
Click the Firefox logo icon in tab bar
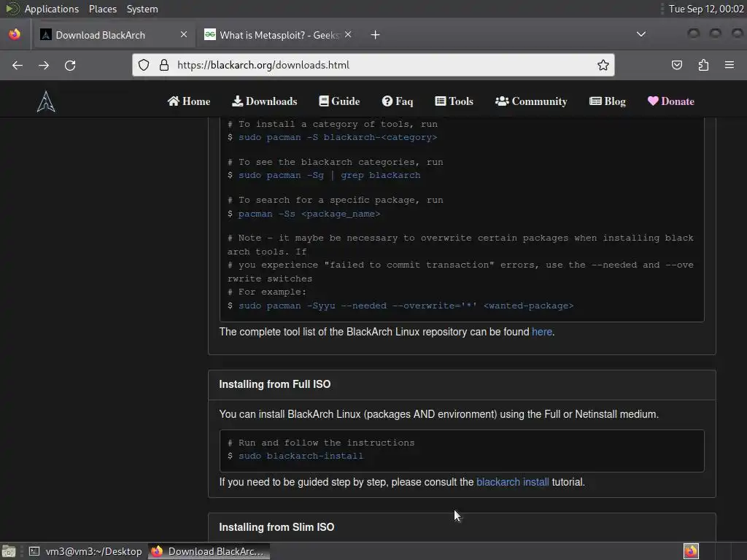(15, 34)
